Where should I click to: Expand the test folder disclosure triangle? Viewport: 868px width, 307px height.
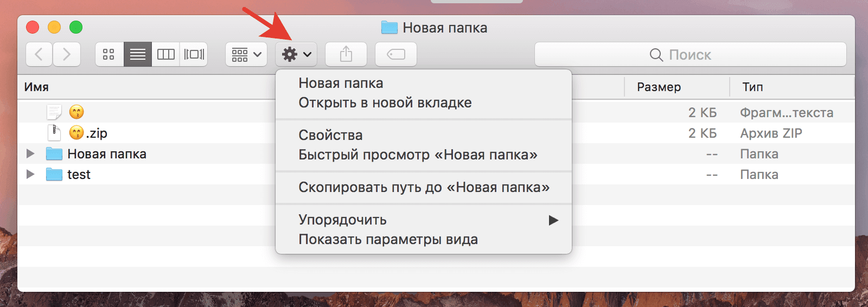[30, 175]
